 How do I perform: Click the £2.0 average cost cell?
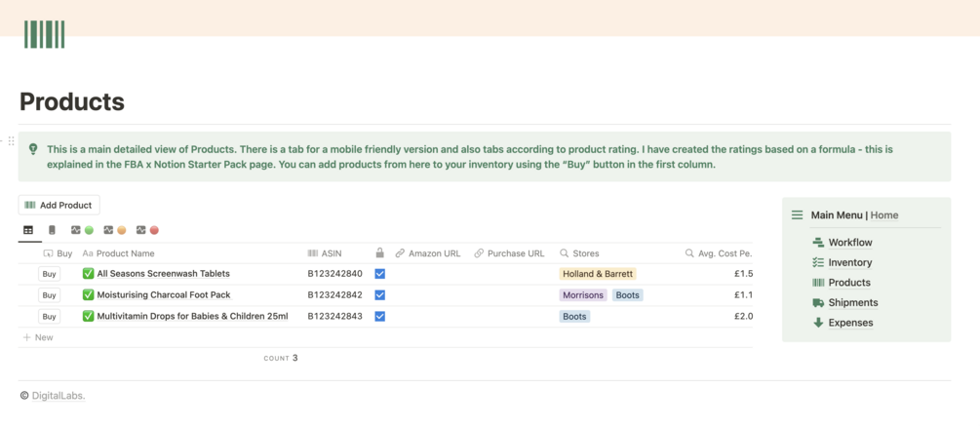pyautogui.click(x=743, y=316)
